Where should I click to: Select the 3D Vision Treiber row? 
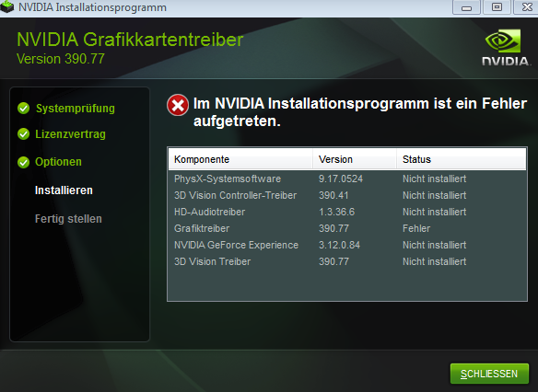point(347,261)
